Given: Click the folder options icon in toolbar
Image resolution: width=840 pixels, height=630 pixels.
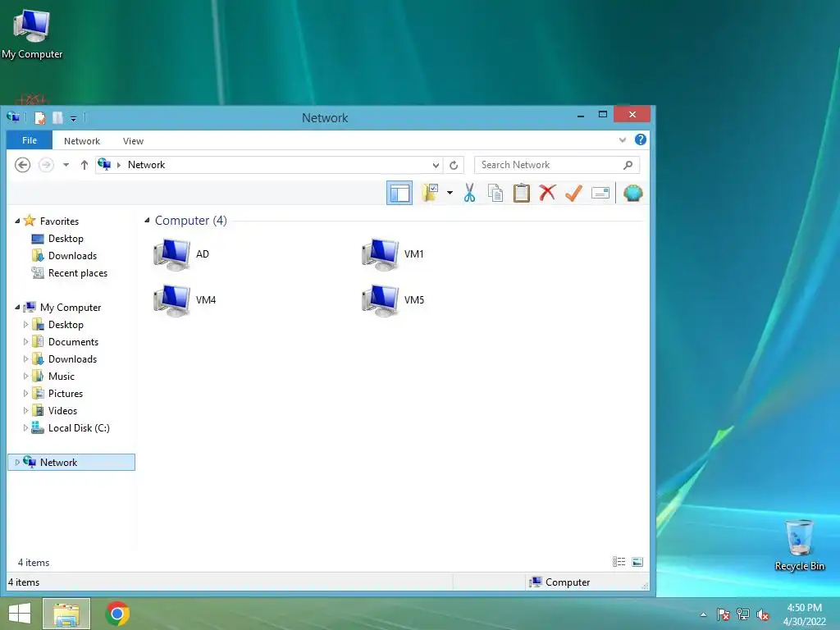Looking at the screenshot, I should coord(430,193).
